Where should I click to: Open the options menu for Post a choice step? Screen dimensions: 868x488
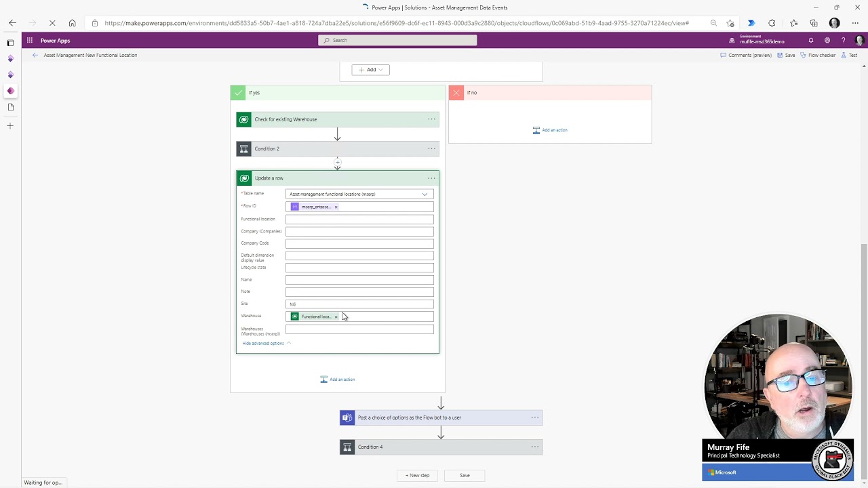pyautogui.click(x=535, y=418)
